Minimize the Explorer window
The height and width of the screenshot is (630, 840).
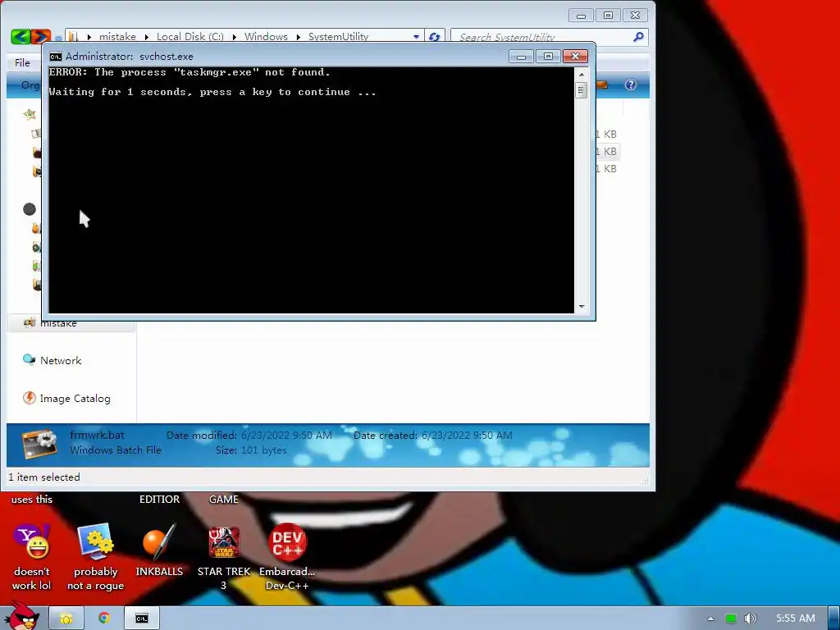(x=581, y=16)
